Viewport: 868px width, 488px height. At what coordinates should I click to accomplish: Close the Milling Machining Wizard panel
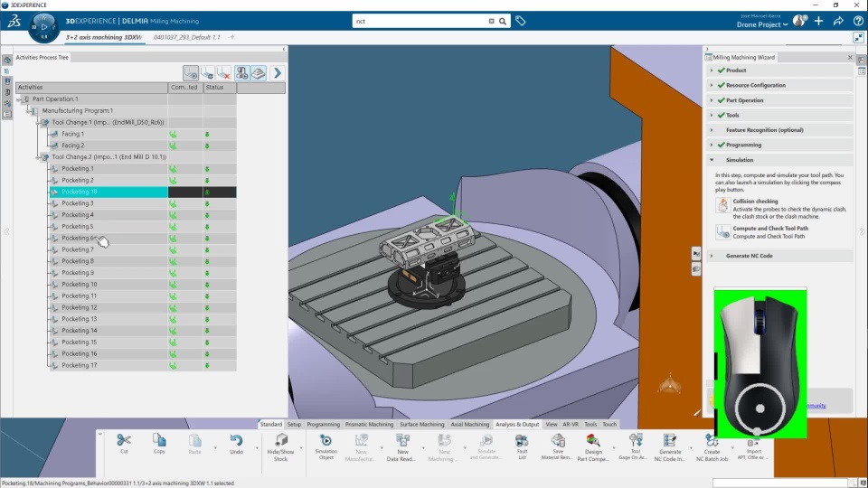pyautogui.click(x=850, y=57)
